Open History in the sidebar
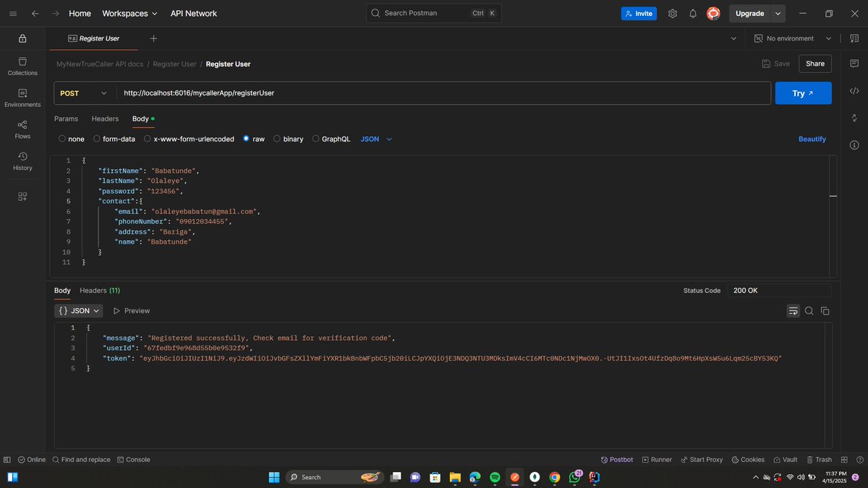This screenshot has width=868, height=488. [22, 162]
